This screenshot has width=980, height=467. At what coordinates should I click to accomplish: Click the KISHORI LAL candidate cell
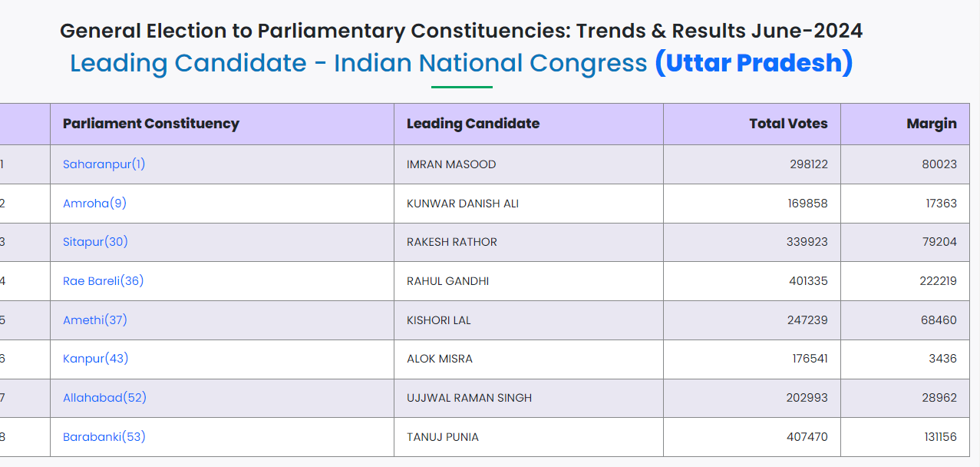pos(439,320)
